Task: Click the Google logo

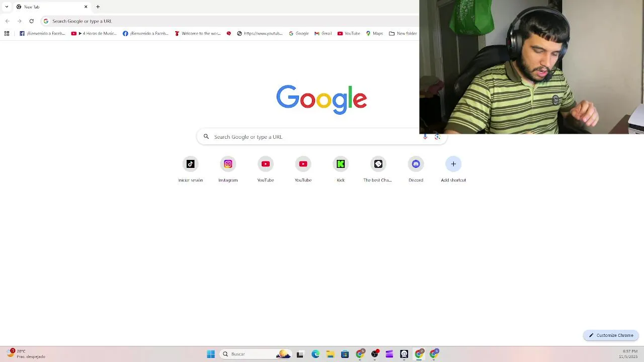Action: point(321,100)
